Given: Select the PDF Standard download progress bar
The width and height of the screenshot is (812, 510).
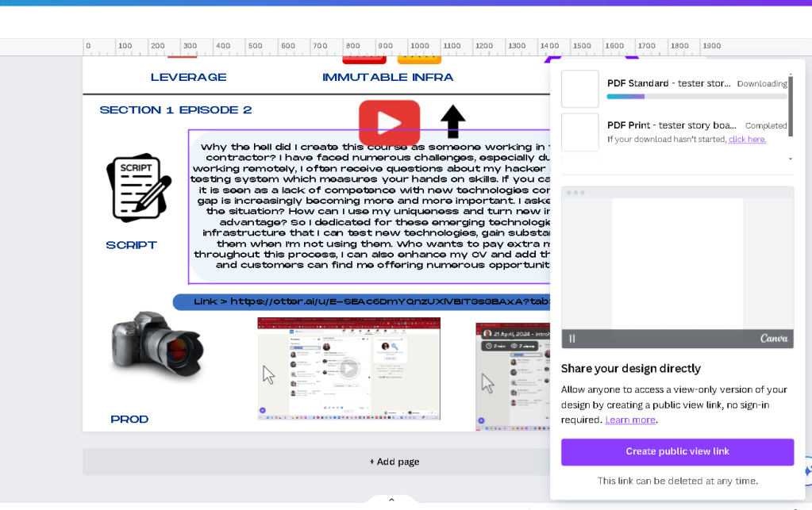Looking at the screenshot, I should click(697, 97).
